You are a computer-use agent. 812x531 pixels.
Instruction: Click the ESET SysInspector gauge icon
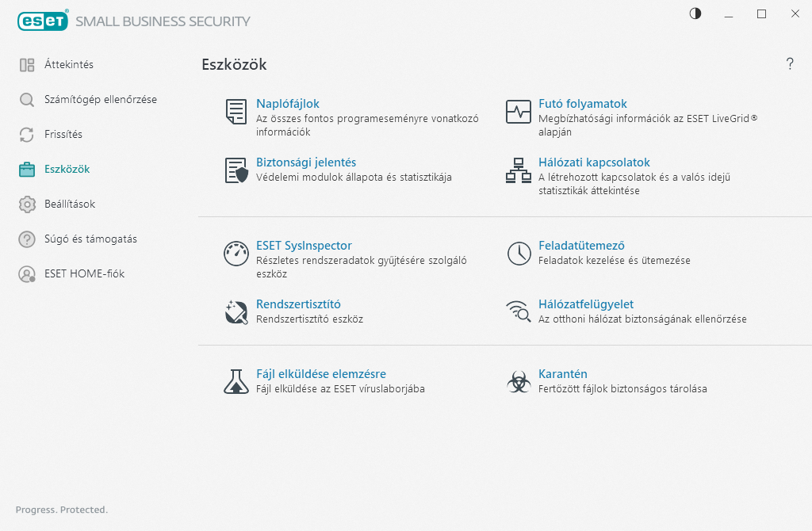tap(236, 254)
